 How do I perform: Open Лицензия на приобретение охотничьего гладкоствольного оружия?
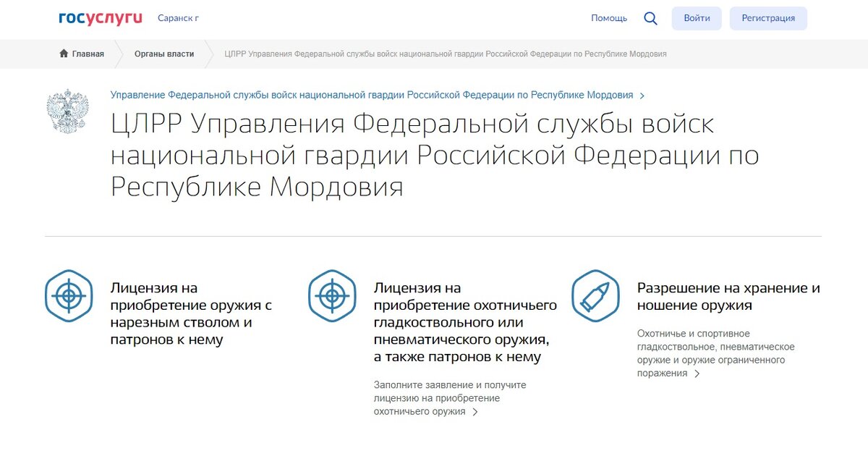465,323
